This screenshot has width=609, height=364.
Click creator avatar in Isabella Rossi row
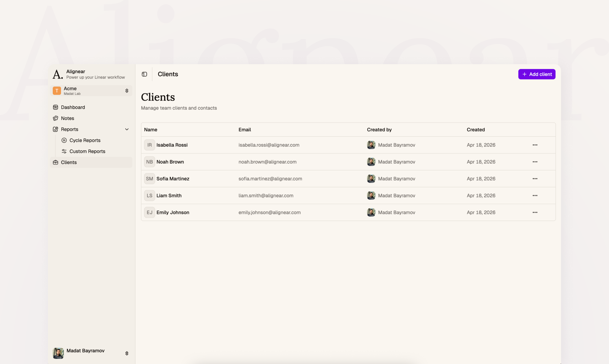tap(371, 145)
